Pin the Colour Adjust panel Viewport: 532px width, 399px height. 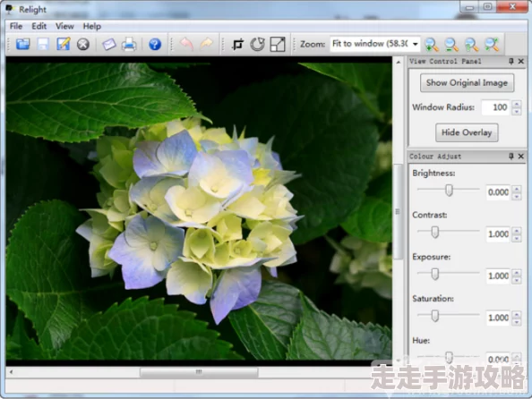point(511,156)
